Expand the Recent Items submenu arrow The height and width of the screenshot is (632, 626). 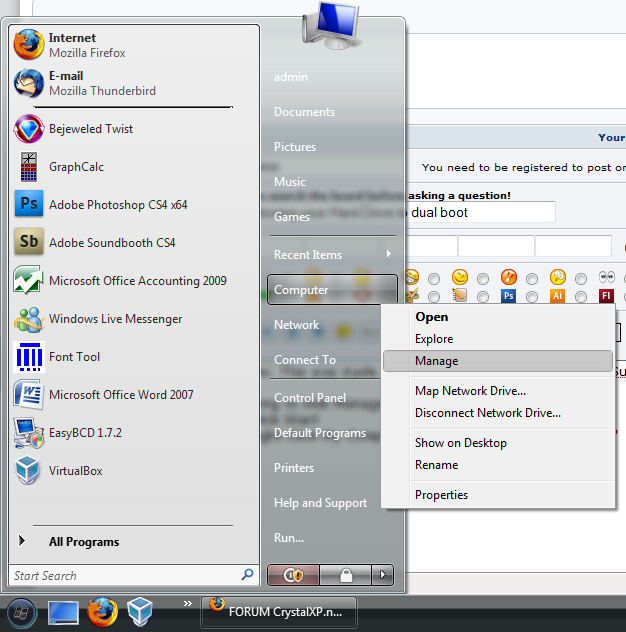click(x=389, y=254)
